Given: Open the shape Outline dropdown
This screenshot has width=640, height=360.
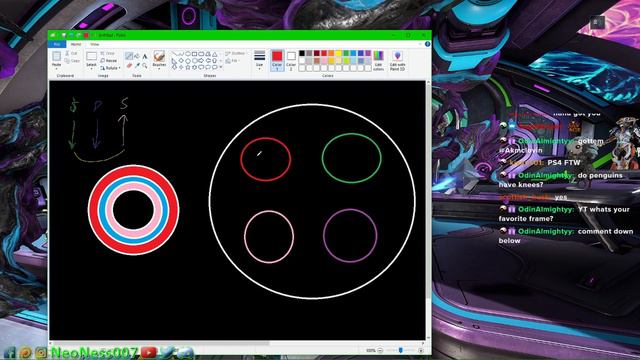Looking at the screenshot, I should 235,53.
